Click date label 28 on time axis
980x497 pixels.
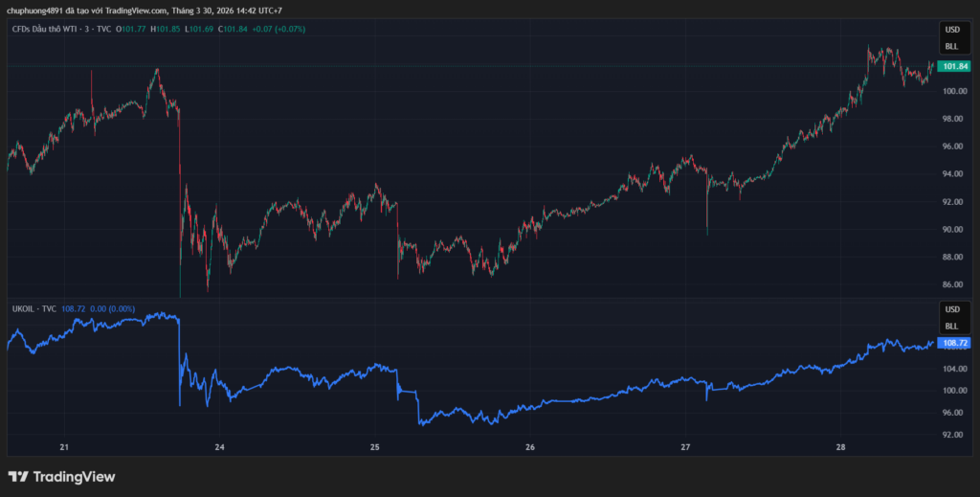[x=840, y=447]
